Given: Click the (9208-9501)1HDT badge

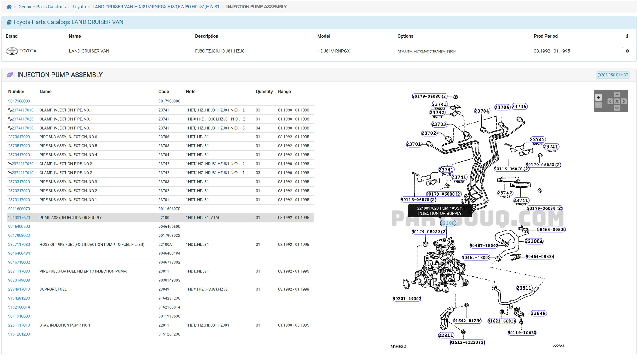Looking at the screenshot, I should [x=612, y=75].
